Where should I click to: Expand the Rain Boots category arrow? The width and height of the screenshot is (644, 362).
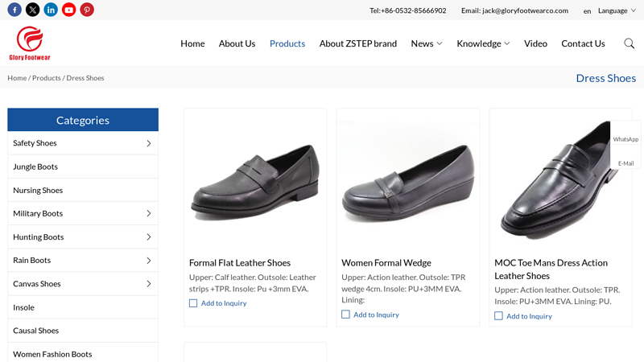point(149,261)
